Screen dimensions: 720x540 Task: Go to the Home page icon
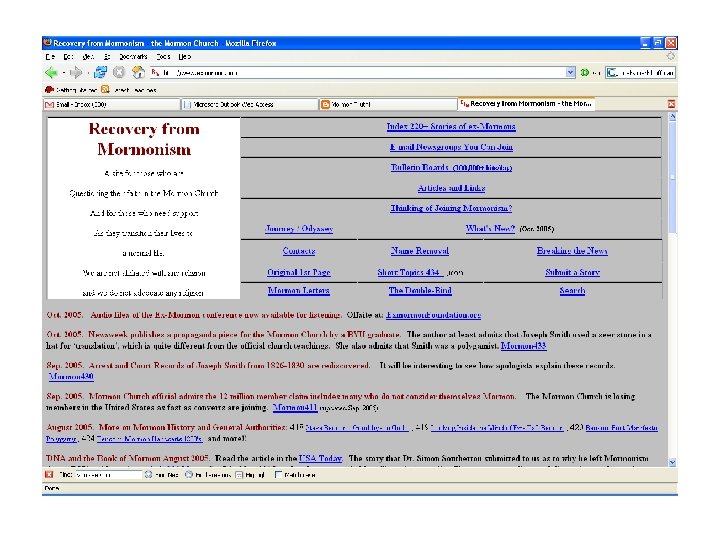[x=138, y=73]
